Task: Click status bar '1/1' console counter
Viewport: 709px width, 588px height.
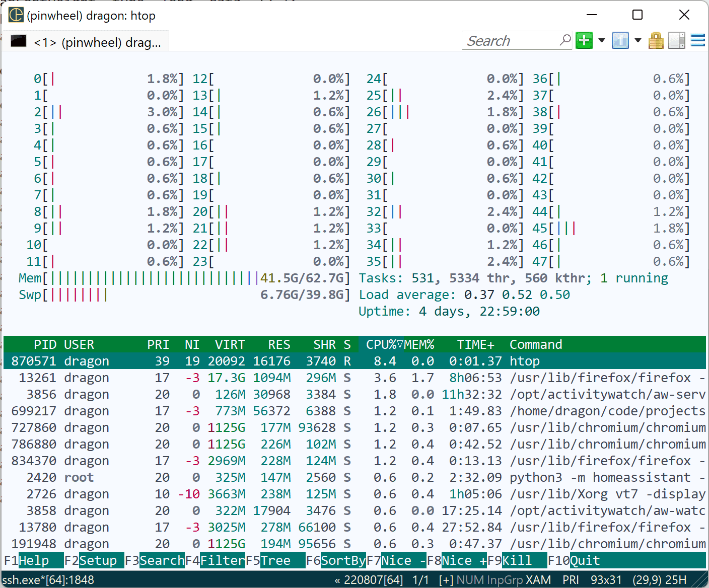Action: point(421,580)
